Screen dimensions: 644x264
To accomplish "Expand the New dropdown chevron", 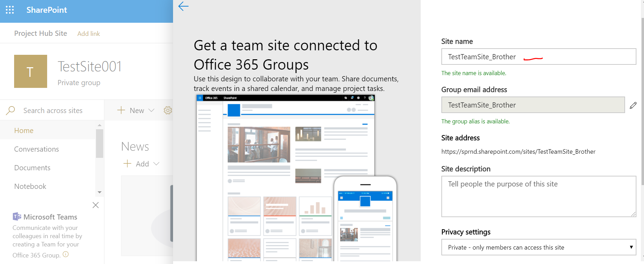I will pos(151,110).
